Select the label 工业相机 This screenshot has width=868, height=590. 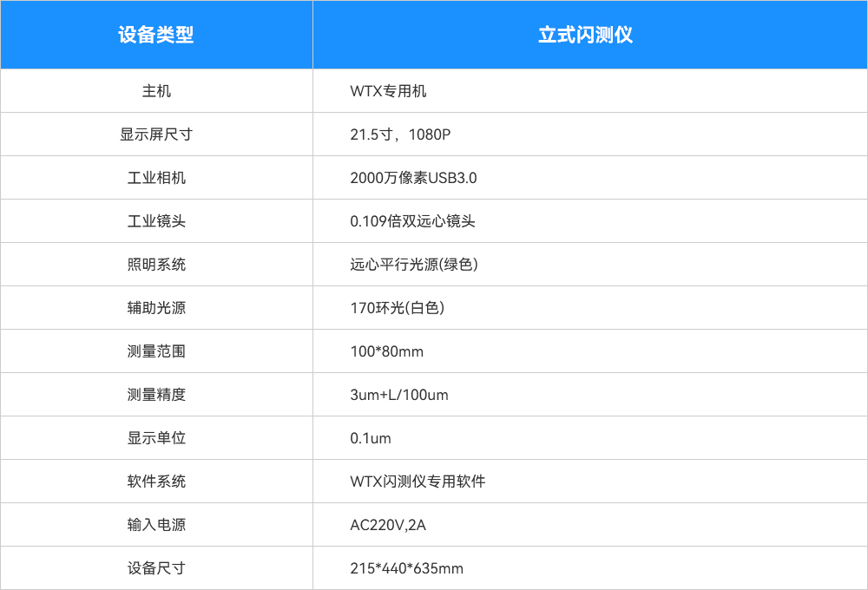click(x=156, y=178)
